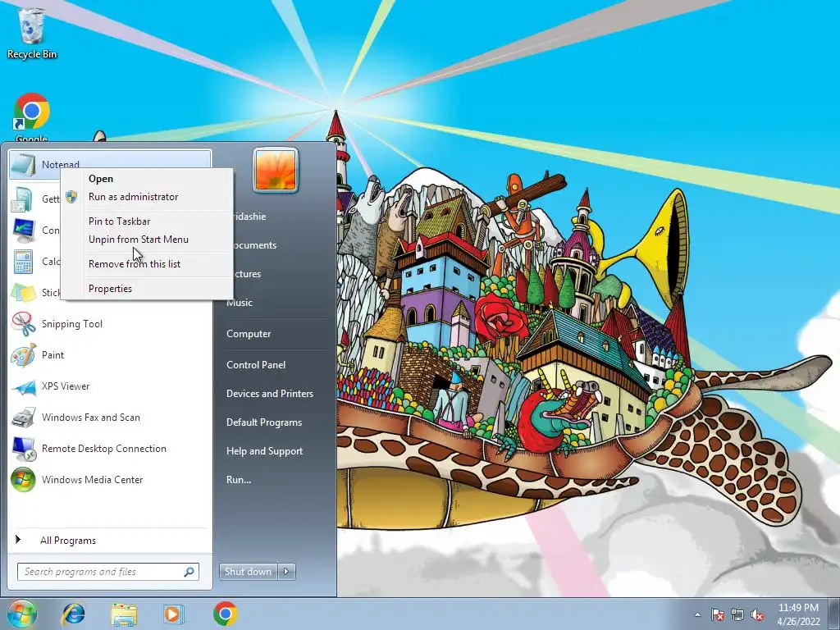Select Open in the context menu
Image resolution: width=840 pixels, height=630 pixels.
pyautogui.click(x=101, y=178)
